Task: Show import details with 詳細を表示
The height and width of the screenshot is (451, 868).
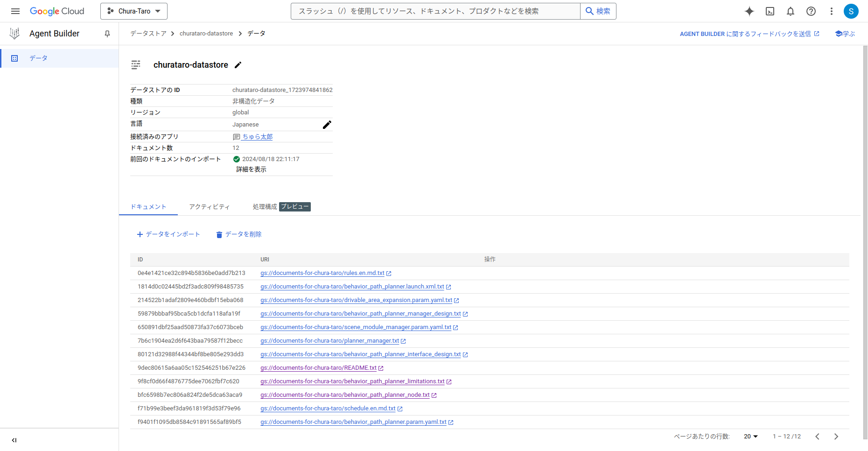Action: click(x=252, y=169)
